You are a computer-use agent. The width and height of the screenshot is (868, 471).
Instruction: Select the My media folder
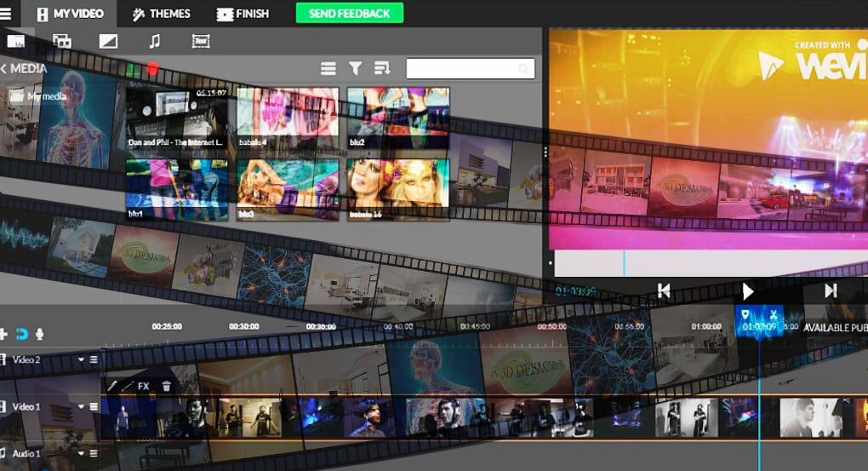[x=40, y=96]
